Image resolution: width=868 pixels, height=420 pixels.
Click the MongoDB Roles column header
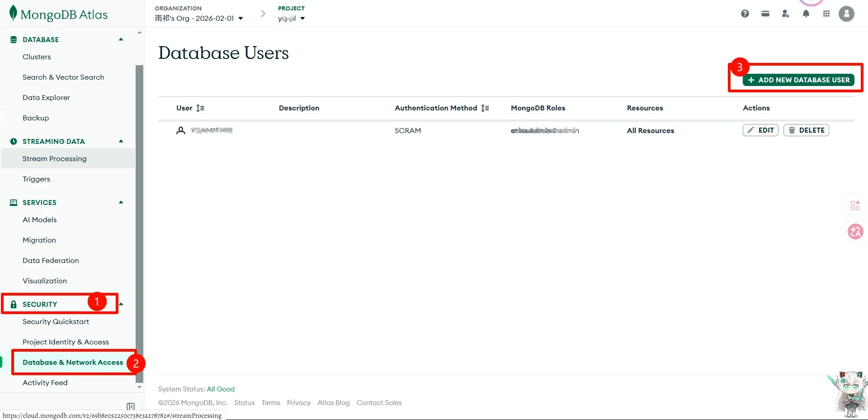pyautogui.click(x=538, y=108)
